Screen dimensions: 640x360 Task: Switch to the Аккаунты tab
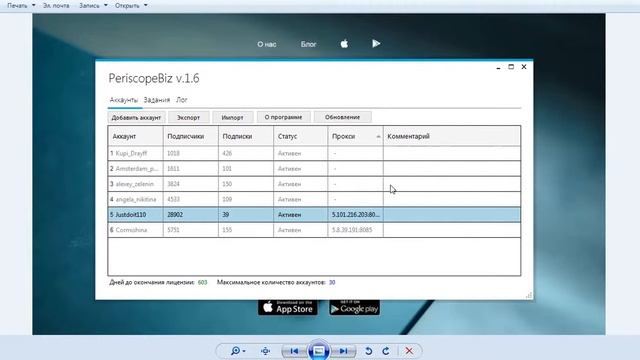click(x=124, y=100)
